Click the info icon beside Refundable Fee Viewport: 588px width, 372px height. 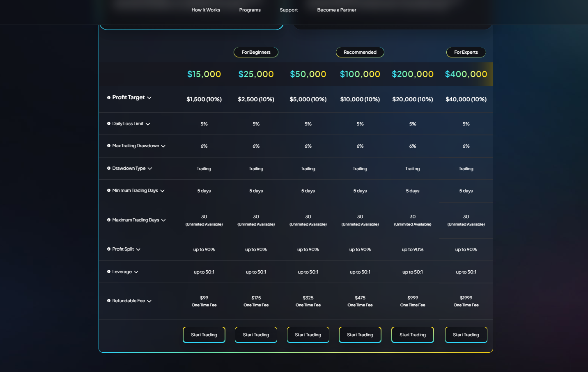click(x=109, y=301)
